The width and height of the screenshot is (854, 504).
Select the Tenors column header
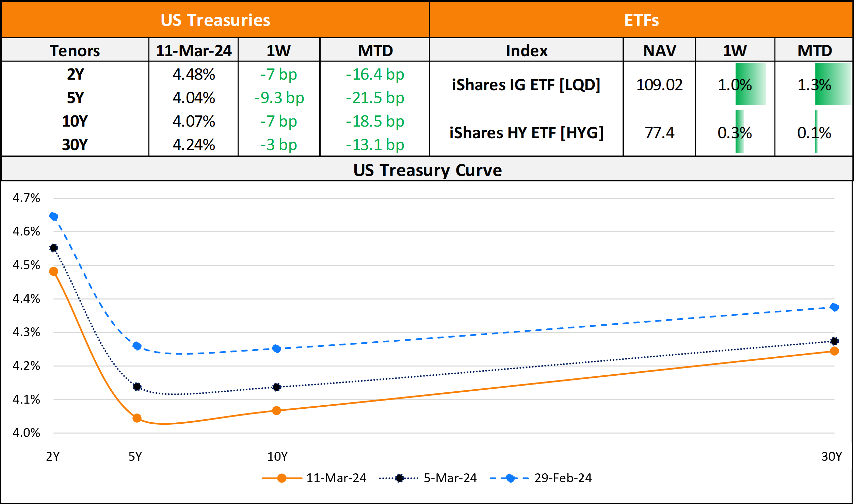75,51
